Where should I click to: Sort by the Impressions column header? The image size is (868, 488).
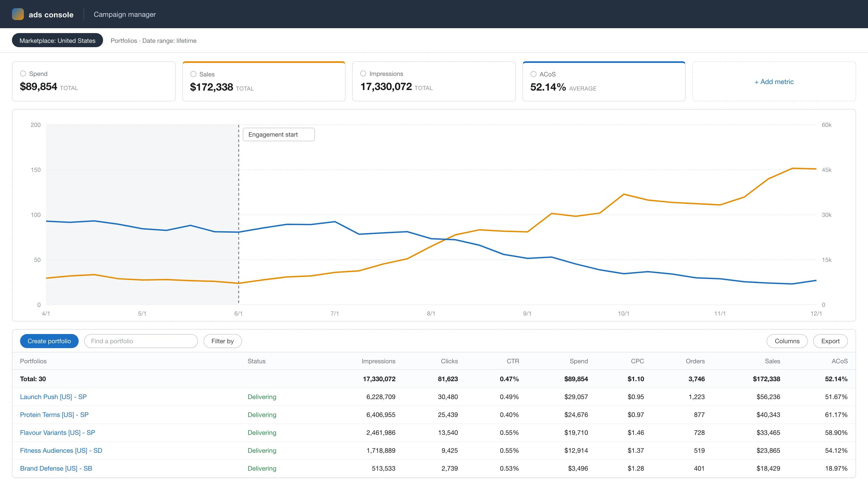coord(378,361)
